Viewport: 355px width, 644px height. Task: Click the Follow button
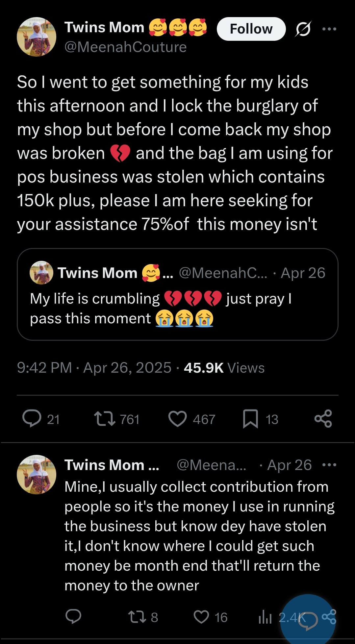(251, 29)
